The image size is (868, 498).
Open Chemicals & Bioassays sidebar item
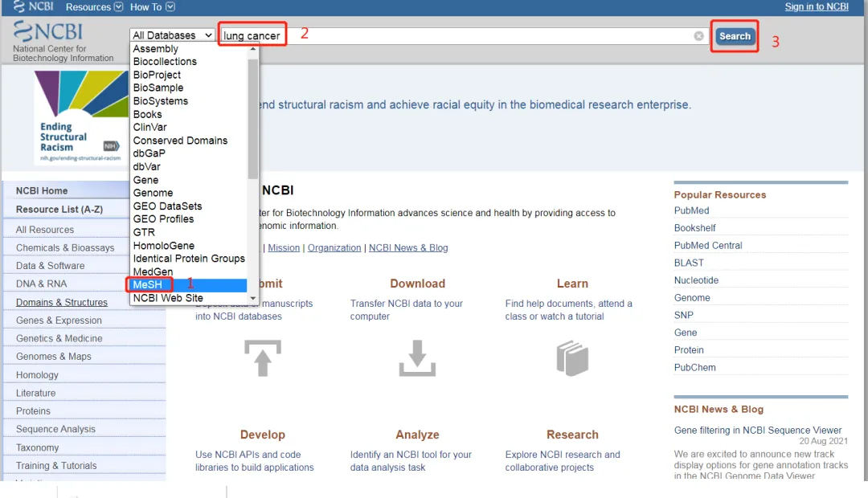point(65,247)
